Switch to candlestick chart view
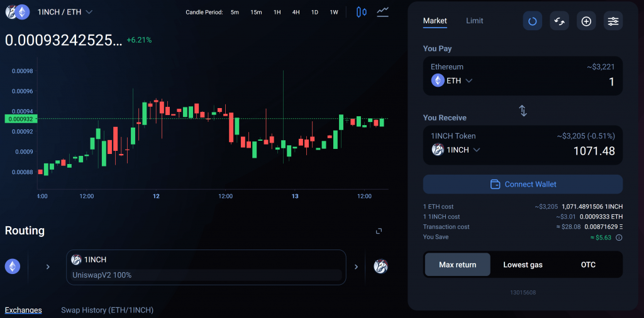This screenshot has width=644, height=318. pos(361,13)
